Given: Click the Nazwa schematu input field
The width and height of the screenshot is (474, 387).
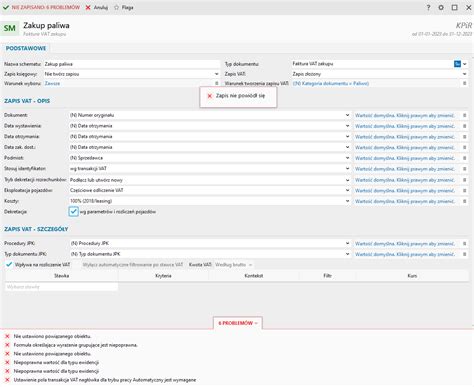Looking at the screenshot, I should point(131,64).
